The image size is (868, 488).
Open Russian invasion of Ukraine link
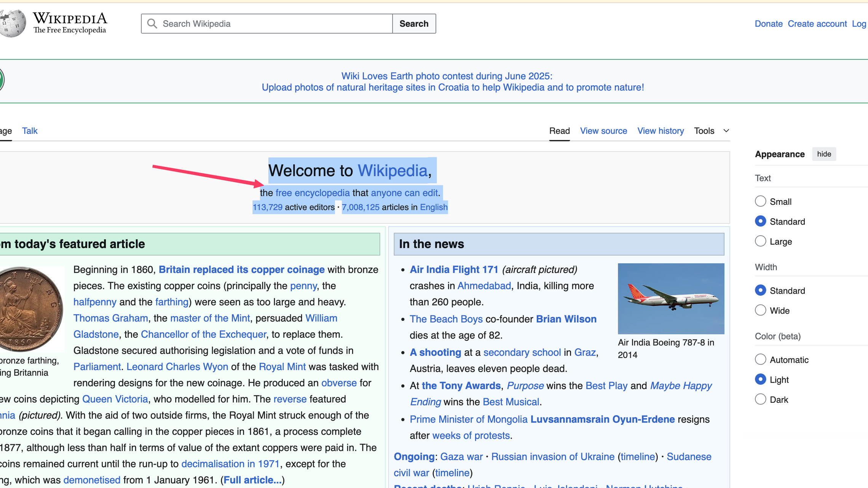coord(553,456)
